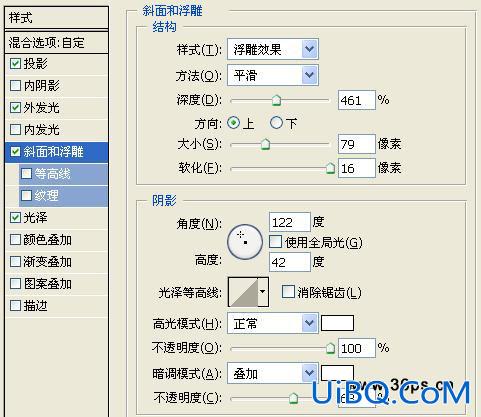Enable the 颜色叠加 checkbox

pyautogui.click(x=15, y=240)
